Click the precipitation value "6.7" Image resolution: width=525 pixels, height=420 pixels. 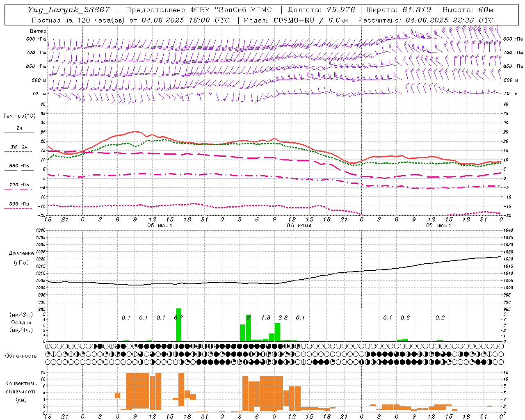178,318
